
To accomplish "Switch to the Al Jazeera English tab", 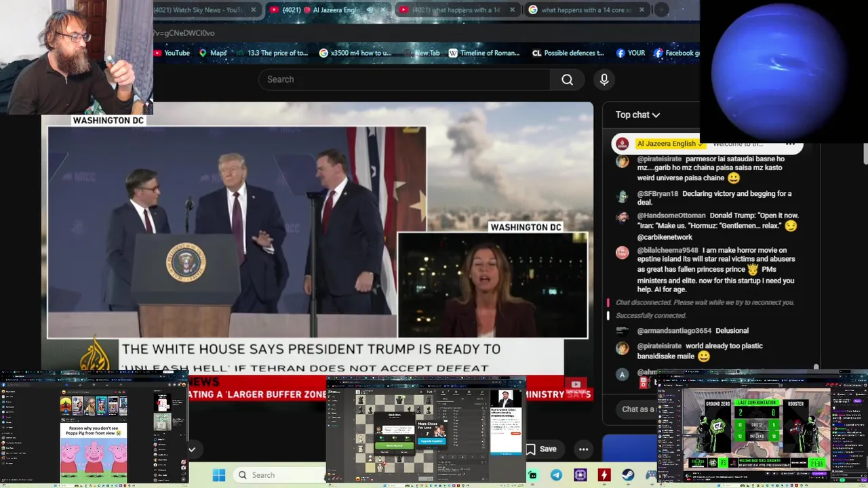I will click(329, 9).
